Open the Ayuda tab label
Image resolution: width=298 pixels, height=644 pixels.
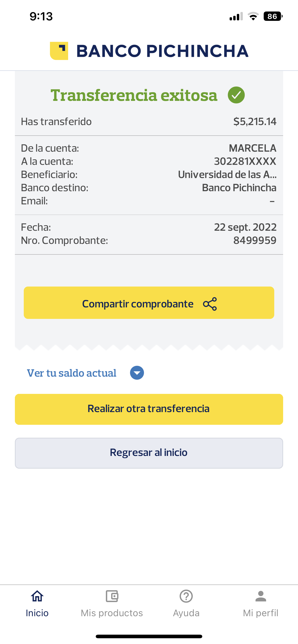point(186,613)
